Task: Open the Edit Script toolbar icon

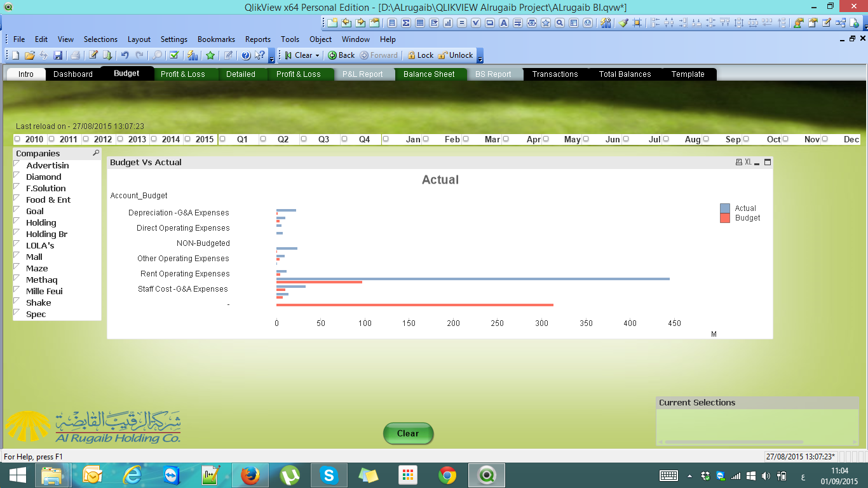Action: (x=93, y=55)
